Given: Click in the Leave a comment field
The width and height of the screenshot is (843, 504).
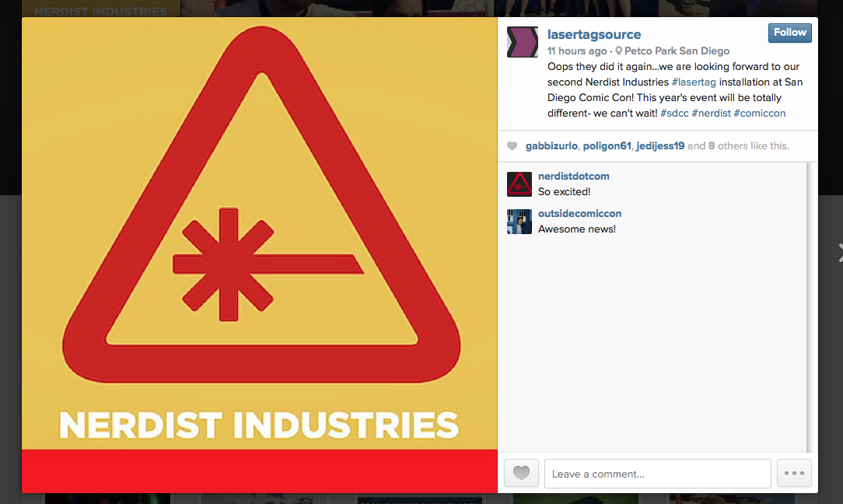Looking at the screenshot, I should click(657, 474).
